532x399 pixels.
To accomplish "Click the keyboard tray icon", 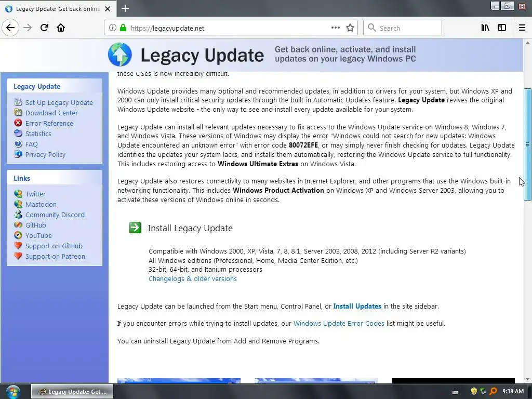I will tap(455, 392).
